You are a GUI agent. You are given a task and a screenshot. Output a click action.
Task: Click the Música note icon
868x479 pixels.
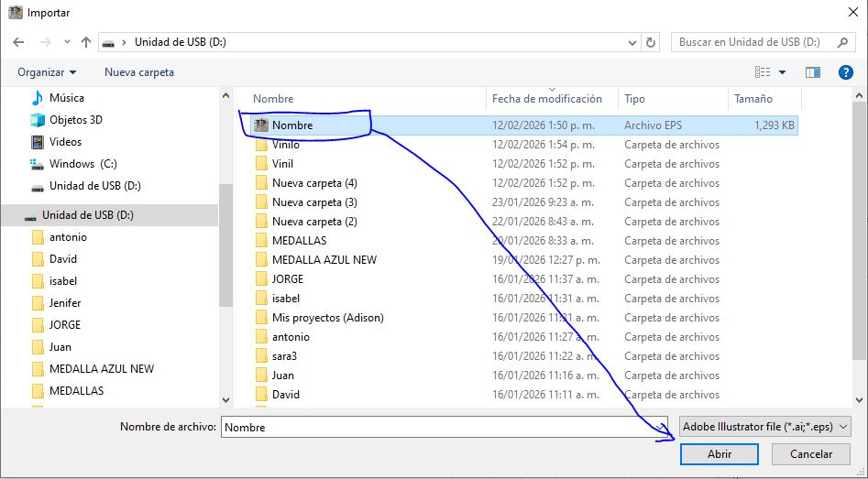(x=37, y=98)
